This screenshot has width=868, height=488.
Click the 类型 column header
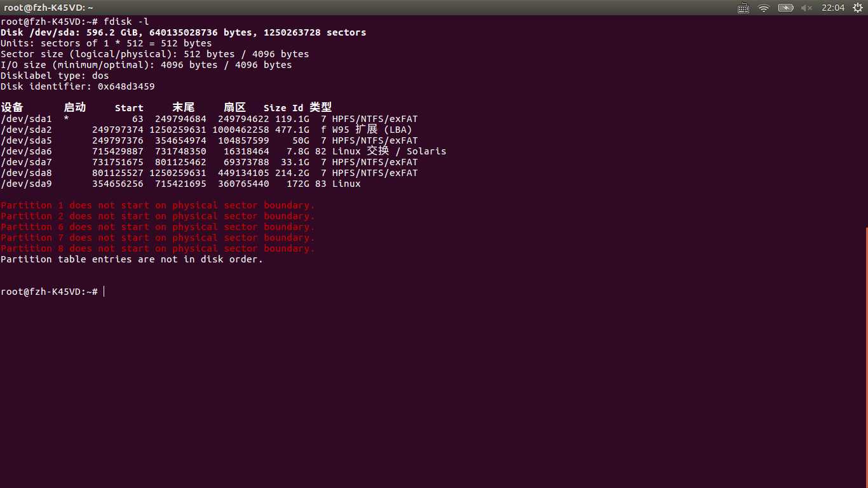(321, 107)
